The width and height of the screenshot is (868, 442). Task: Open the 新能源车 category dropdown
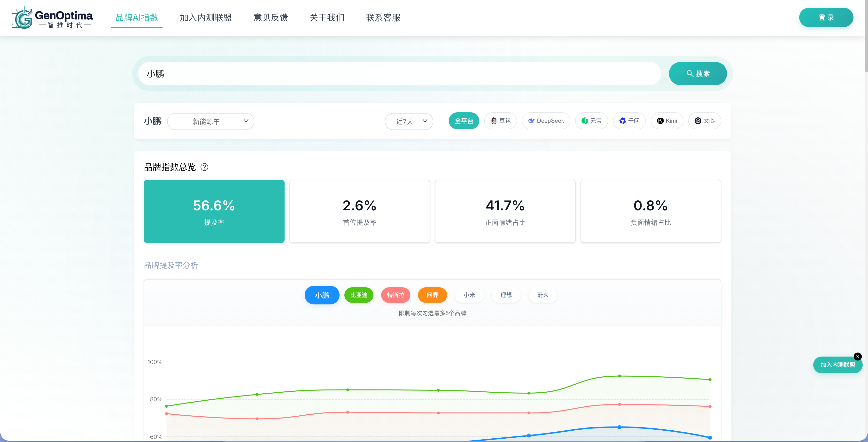211,121
